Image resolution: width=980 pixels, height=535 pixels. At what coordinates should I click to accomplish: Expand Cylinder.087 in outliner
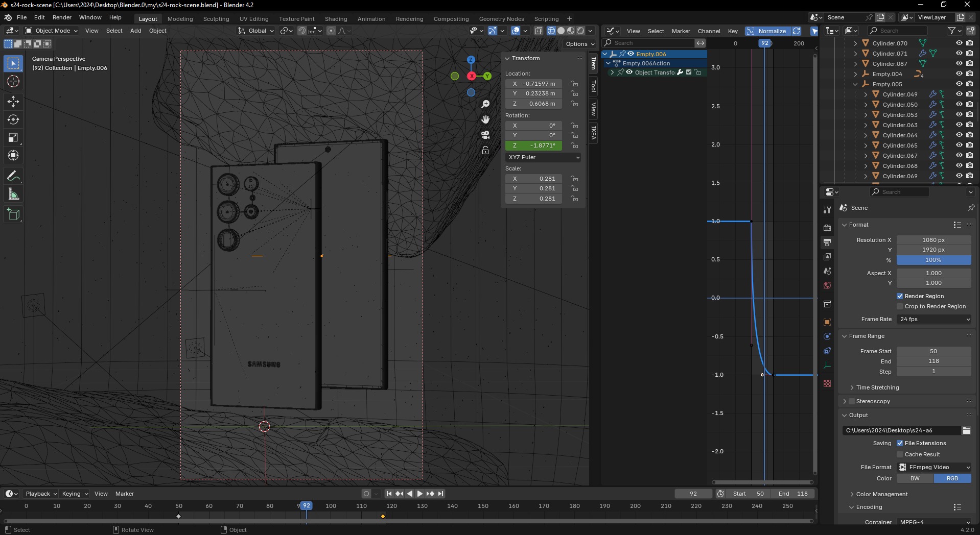855,64
